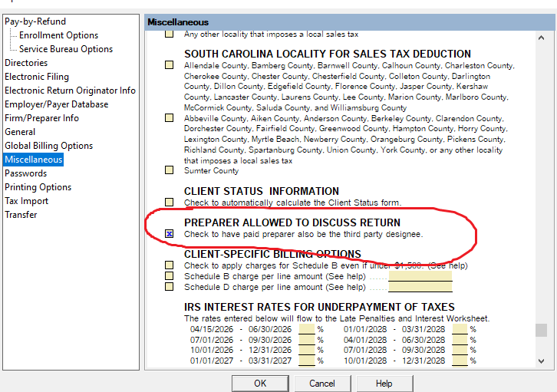This screenshot has width=557, height=392.
Task: Select Service Bureau Options tree item
Action: pyautogui.click(x=66, y=49)
